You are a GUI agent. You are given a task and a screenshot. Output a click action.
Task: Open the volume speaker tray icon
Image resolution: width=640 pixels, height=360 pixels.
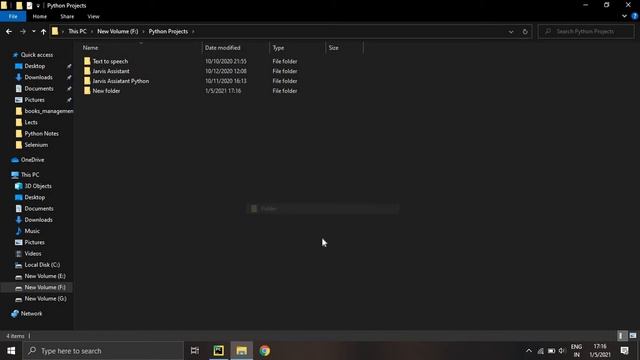coord(562,351)
